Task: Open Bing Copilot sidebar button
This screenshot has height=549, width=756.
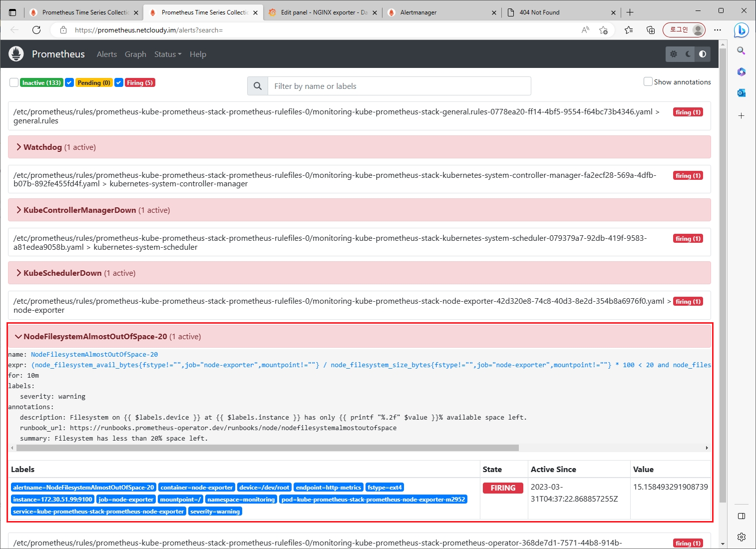Action: coord(742,30)
